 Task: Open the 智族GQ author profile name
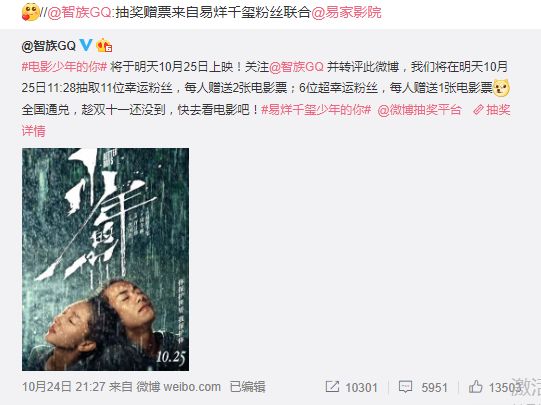[48, 45]
